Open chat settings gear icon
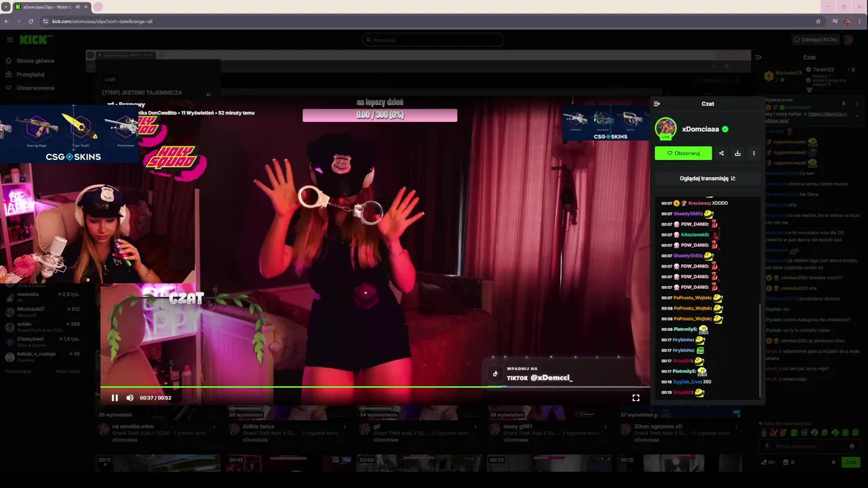 (833, 462)
